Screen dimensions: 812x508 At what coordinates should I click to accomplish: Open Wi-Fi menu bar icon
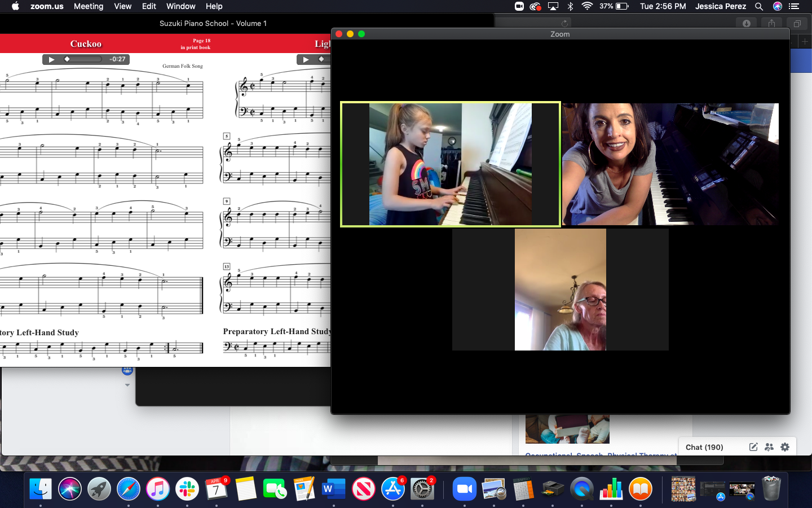587,6
